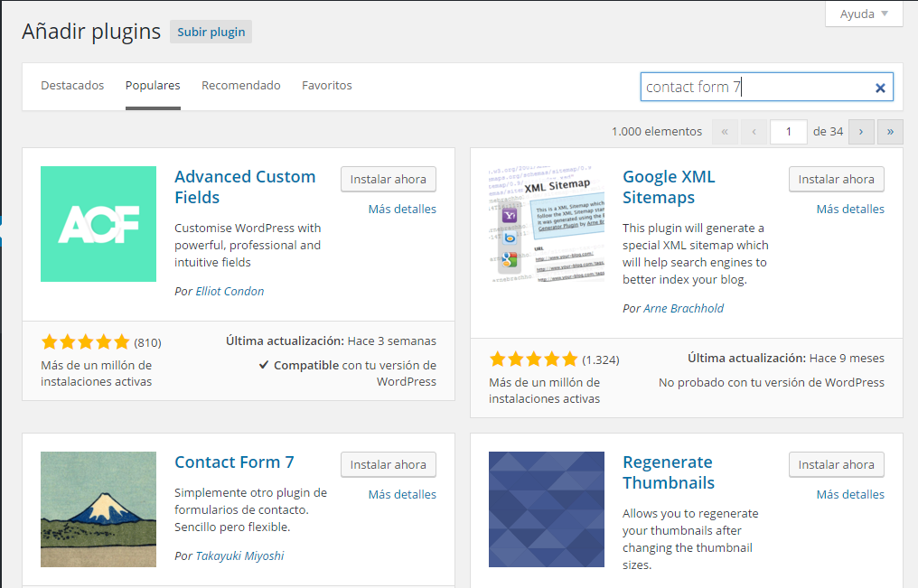Click the '1.000 elementos' results count
The image size is (918, 588).
[x=656, y=132]
